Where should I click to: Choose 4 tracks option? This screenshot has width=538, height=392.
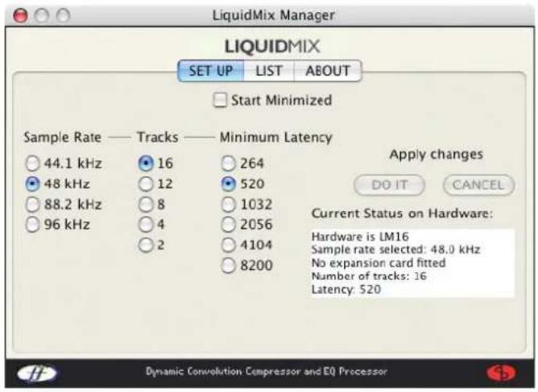coord(146,225)
